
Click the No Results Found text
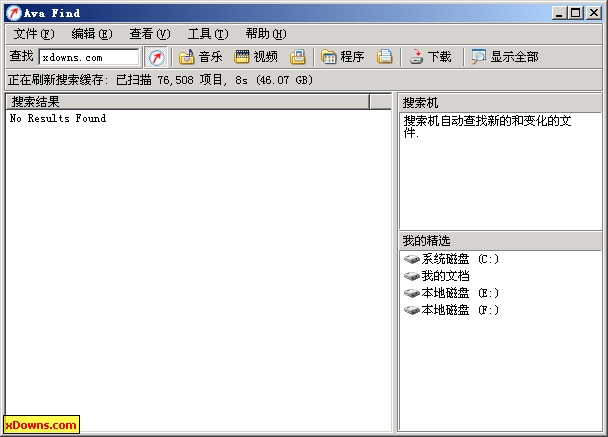tap(58, 118)
